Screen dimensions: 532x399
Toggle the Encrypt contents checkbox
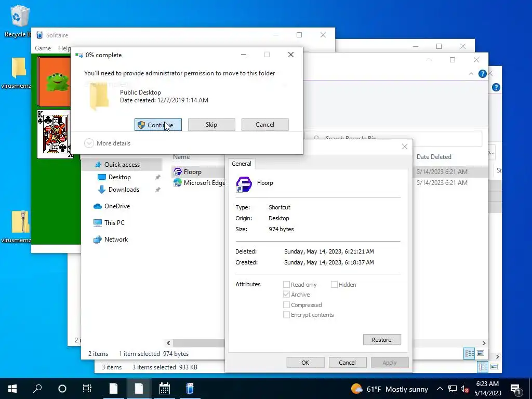(286, 315)
